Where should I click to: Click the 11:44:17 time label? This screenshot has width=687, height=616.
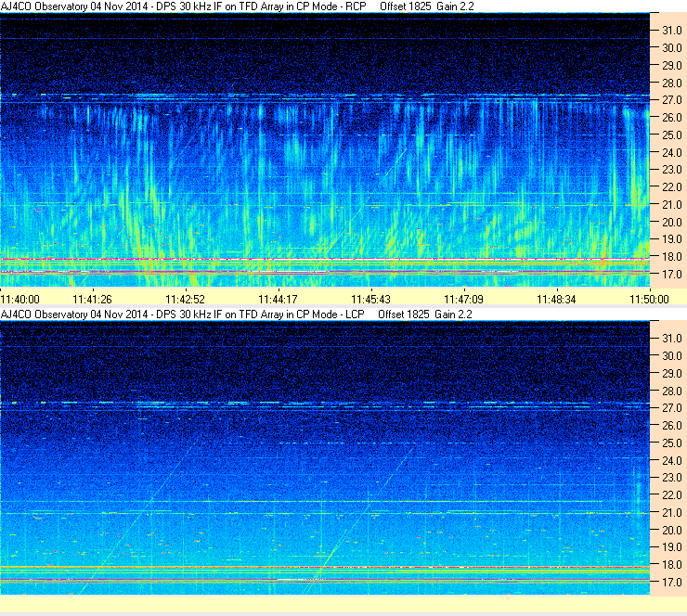point(278,300)
